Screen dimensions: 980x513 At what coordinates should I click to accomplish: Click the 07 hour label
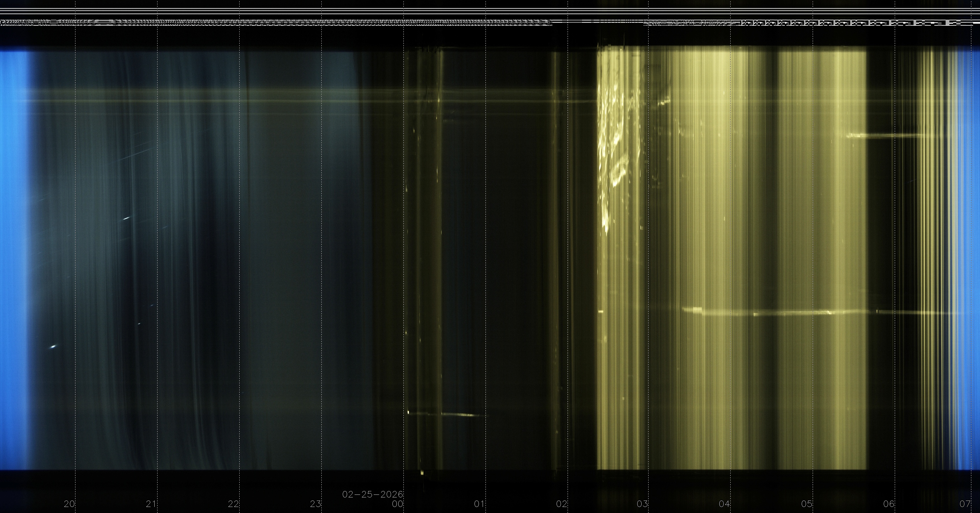[965, 504]
